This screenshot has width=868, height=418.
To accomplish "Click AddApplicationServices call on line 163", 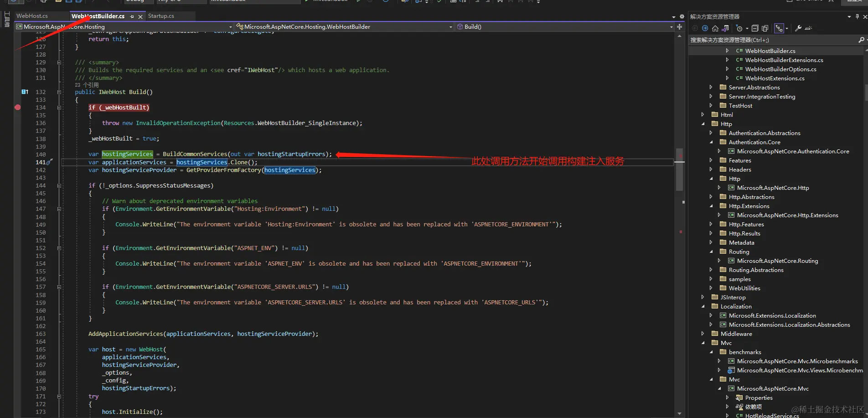I will (125, 334).
